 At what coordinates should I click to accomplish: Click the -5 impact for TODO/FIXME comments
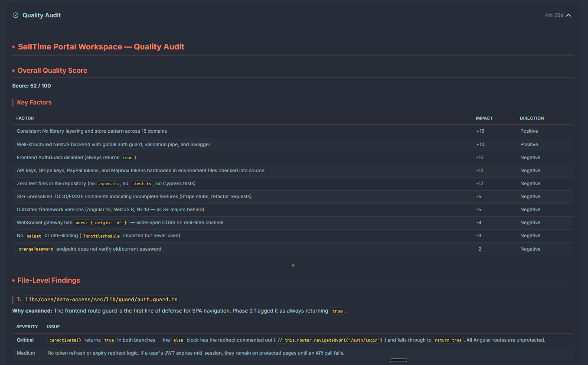point(479,196)
